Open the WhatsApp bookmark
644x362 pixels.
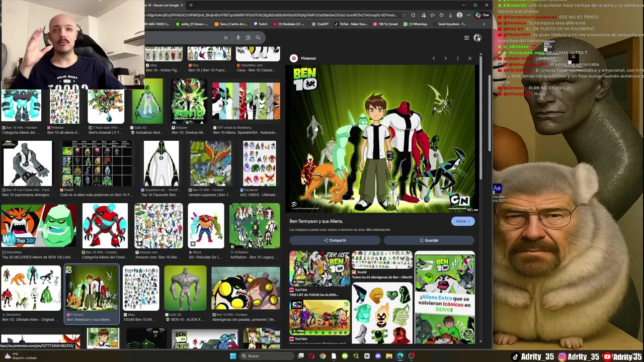tap(416, 24)
